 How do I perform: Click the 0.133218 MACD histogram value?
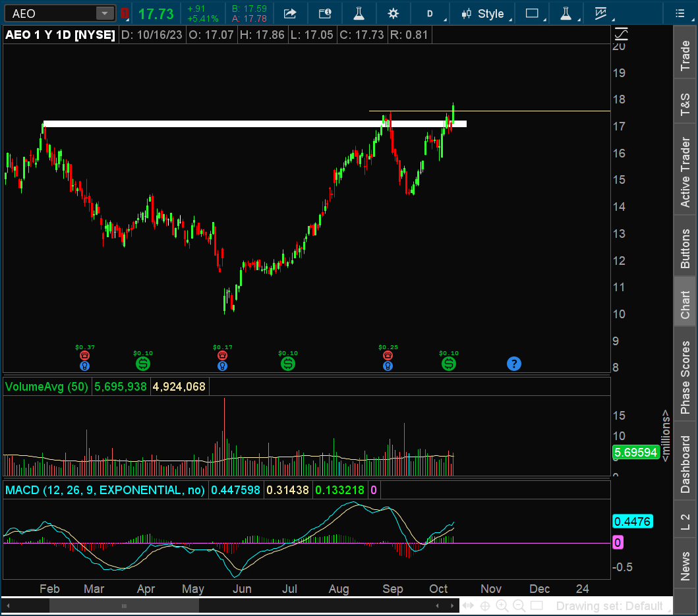click(x=339, y=490)
